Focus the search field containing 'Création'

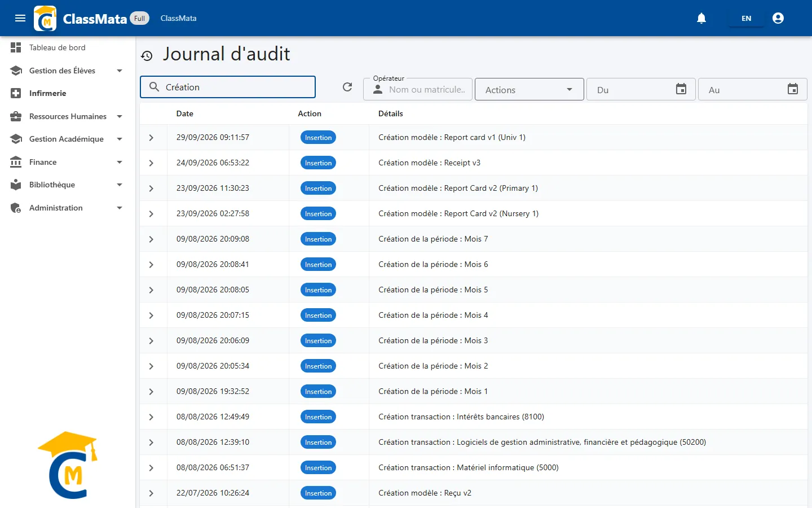click(228, 87)
